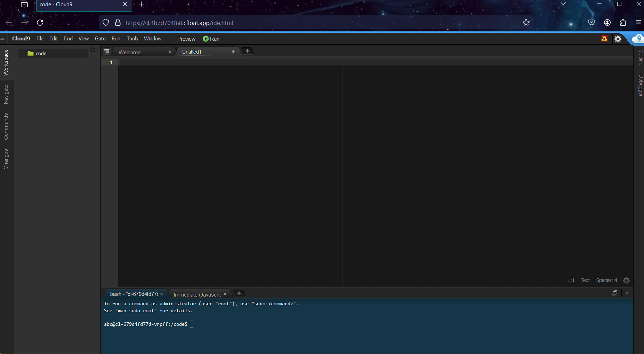Open the Cloud9 menu

pos(21,39)
